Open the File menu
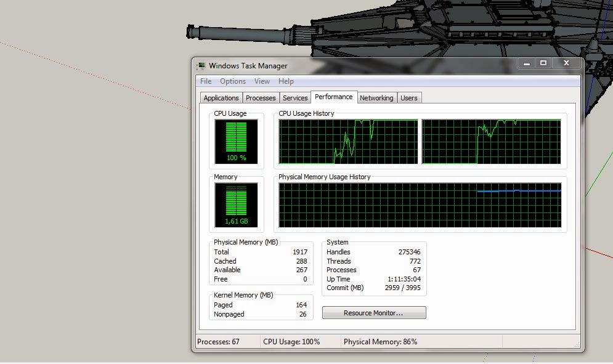The image size is (613, 364). click(206, 81)
